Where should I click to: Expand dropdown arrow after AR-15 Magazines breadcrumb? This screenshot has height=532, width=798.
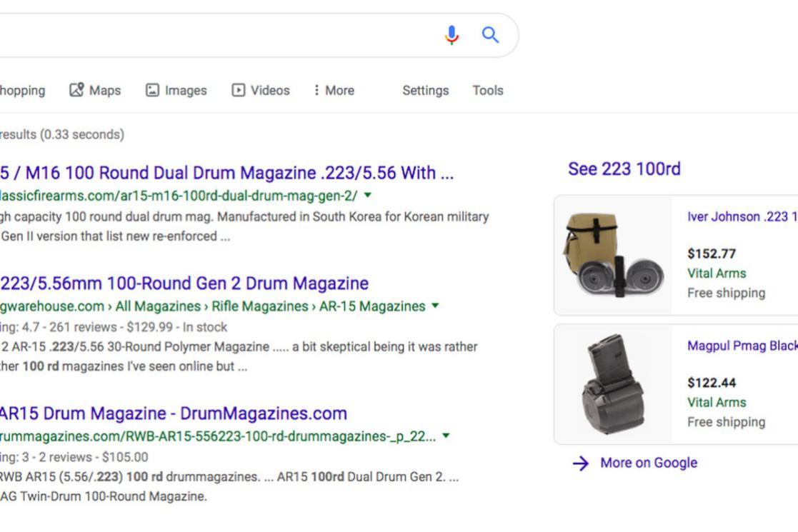(x=435, y=306)
